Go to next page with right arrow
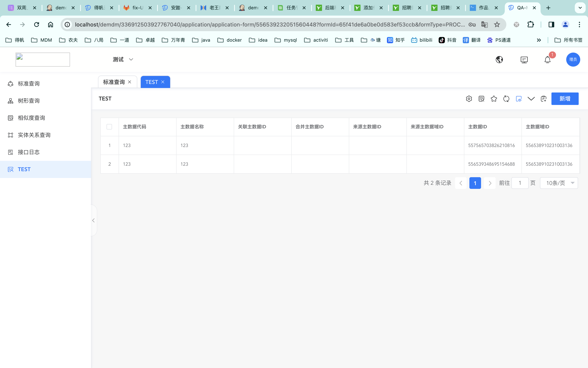This screenshot has height=368, width=588. click(490, 183)
